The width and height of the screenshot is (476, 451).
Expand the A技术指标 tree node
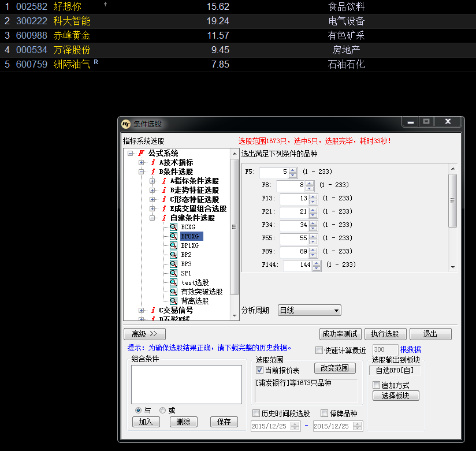point(142,162)
